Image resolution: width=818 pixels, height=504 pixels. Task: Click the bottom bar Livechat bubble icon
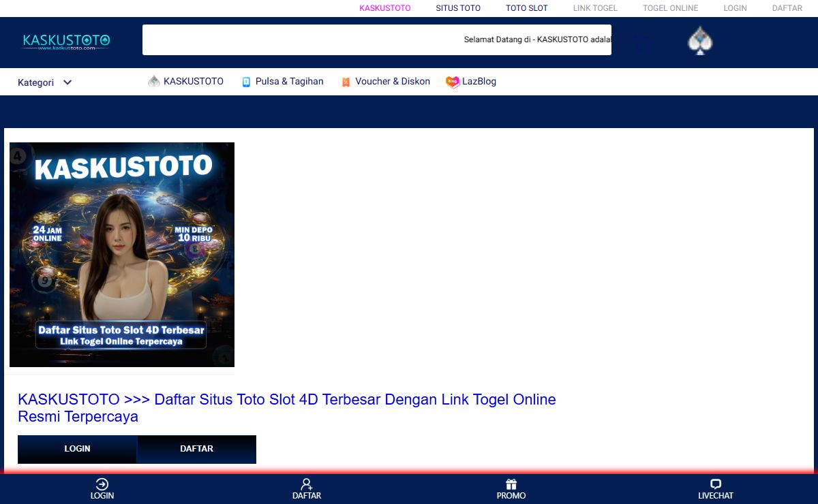click(x=716, y=484)
